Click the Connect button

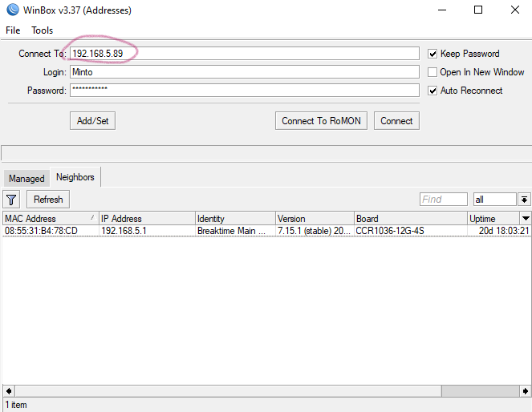coord(396,120)
